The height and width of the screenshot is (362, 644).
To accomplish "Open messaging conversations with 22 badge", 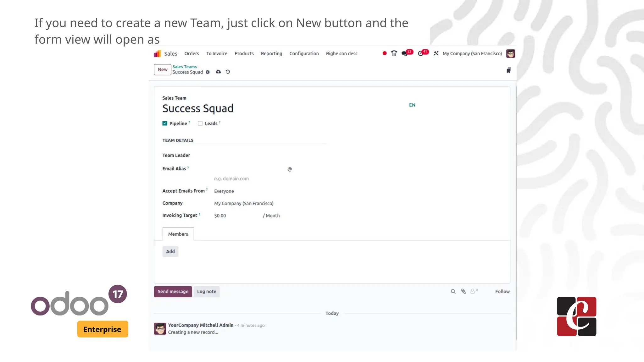I will (x=407, y=53).
